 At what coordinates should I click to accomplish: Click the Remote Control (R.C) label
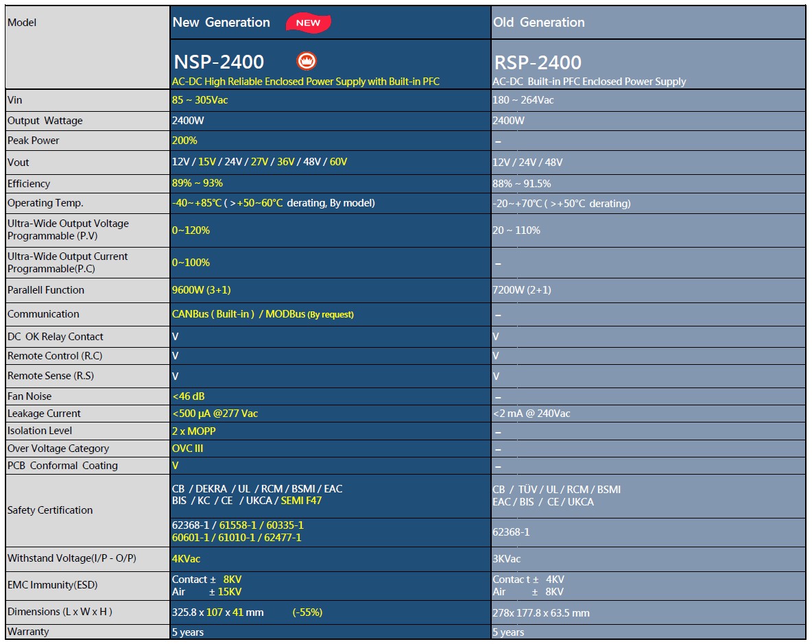(55, 356)
